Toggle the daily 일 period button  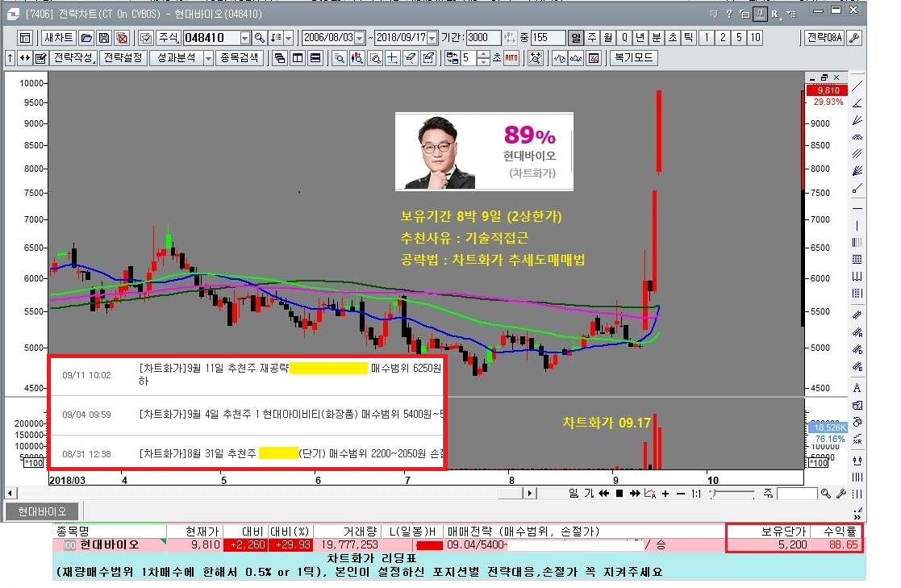coord(576,38)
